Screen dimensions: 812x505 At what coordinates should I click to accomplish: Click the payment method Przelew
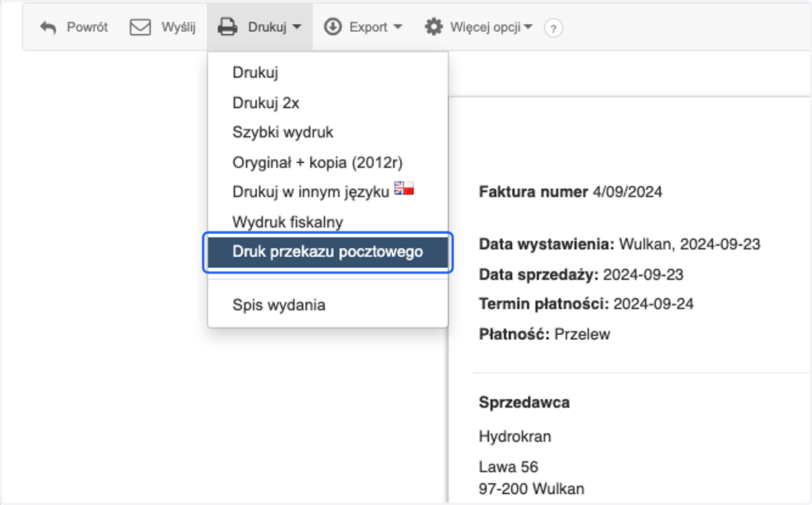point(582,334)
